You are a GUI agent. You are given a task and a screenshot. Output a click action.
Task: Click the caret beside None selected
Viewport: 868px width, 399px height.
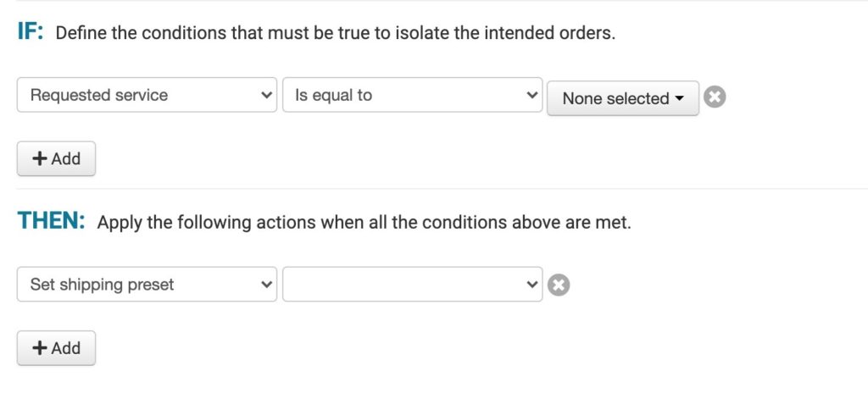679,99
